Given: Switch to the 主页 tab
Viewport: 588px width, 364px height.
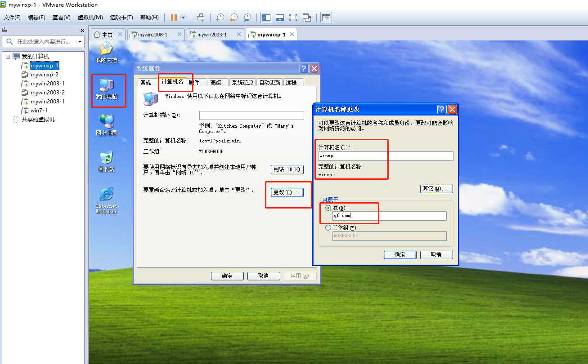Looking at the screenshot, I should click(x=108, y=35).
